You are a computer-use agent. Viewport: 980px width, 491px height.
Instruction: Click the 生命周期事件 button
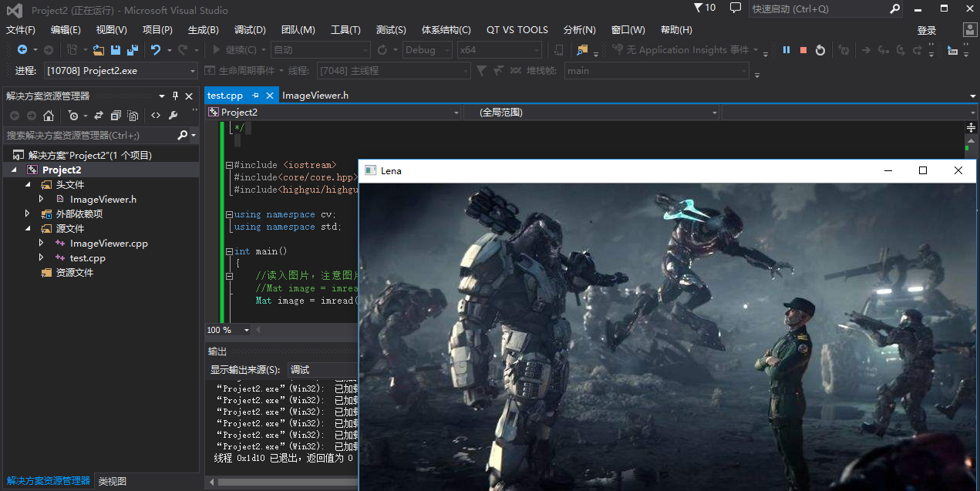coord(240,71)
